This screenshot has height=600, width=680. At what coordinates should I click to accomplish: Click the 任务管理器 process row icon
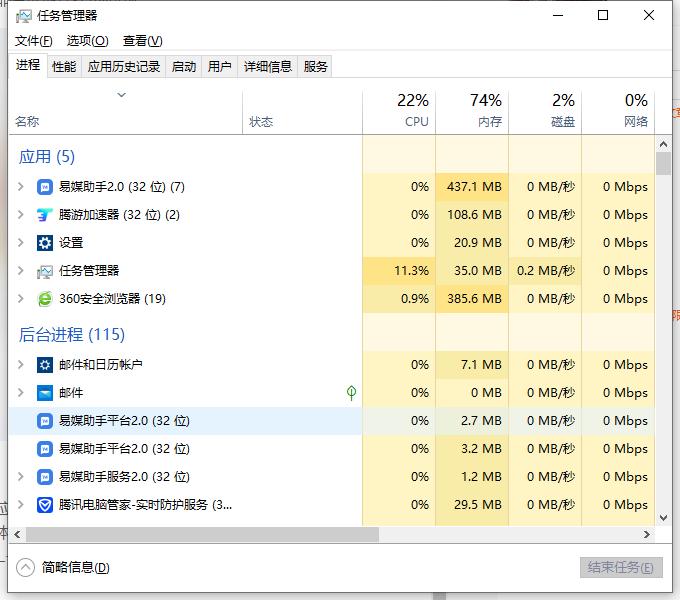(x=45, y=271)
